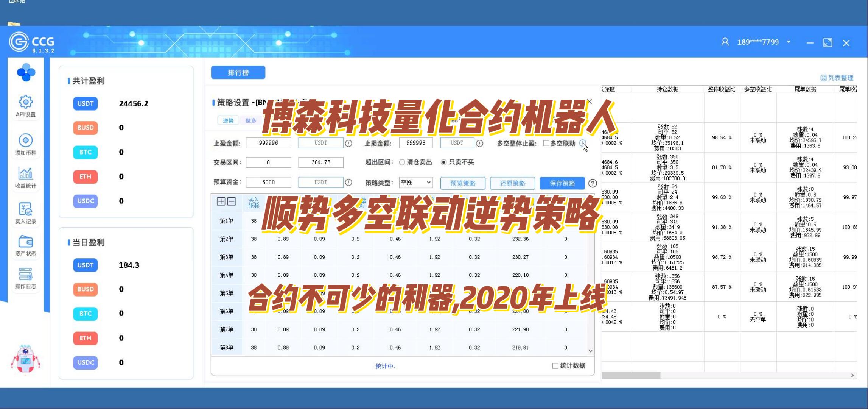868x409 pixels.
Task: Open API设置 in the sidebar
Action: click(25, 106)
